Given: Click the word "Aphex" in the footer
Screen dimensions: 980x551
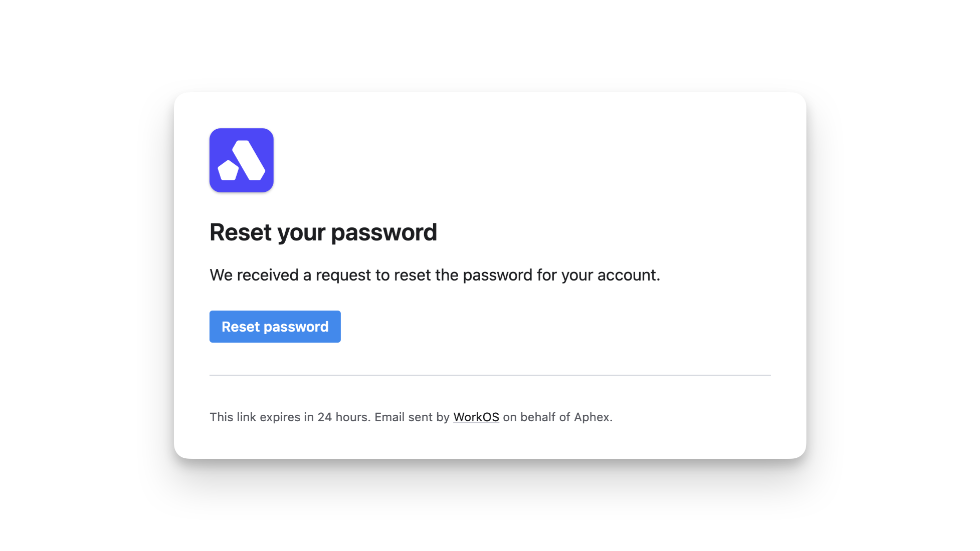Looking at the screenshot, I should 592,417.
